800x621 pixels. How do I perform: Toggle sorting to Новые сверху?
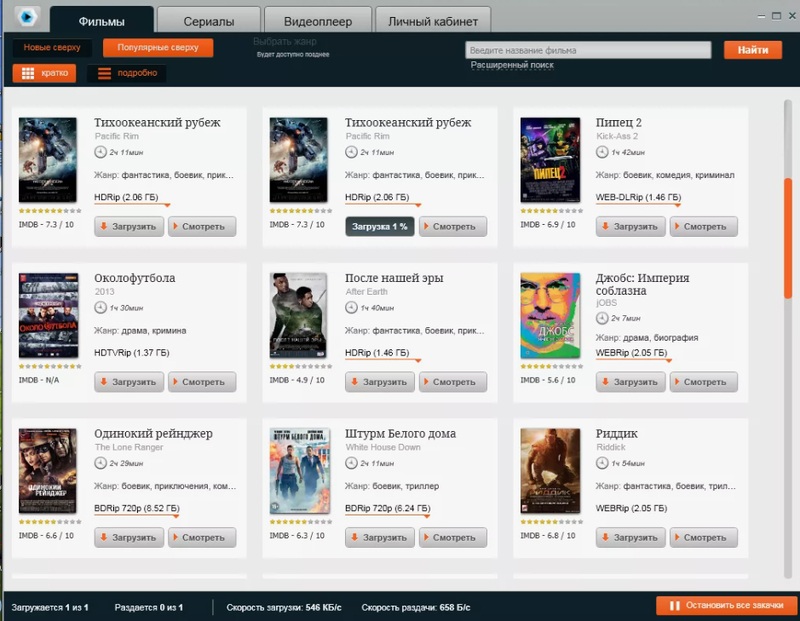[x=52, y=47]
